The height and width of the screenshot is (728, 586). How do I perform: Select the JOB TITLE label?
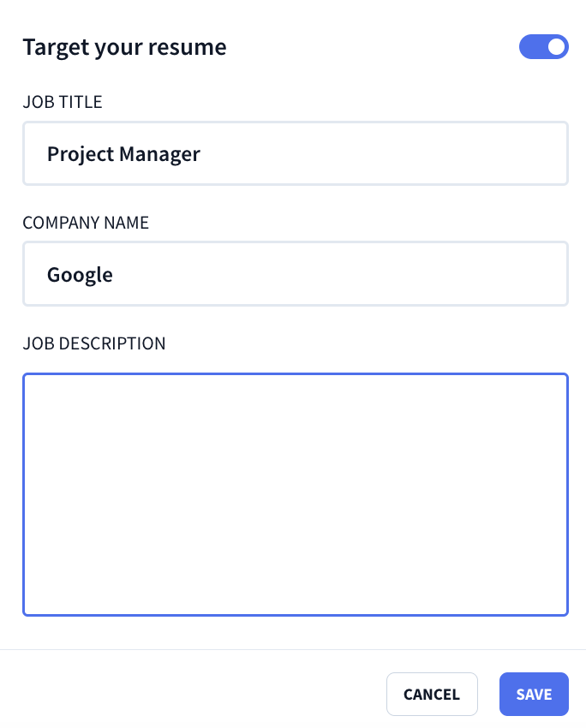62,101
